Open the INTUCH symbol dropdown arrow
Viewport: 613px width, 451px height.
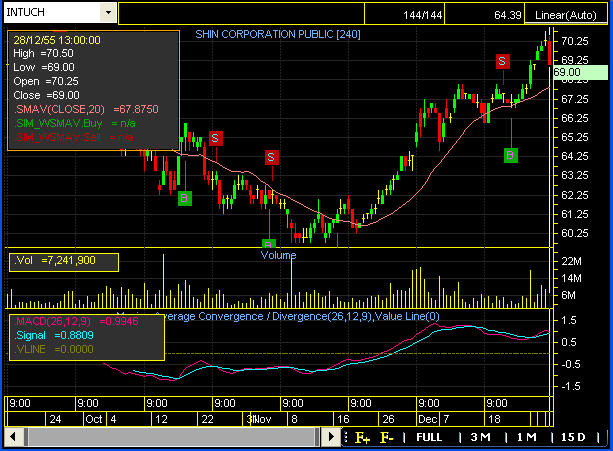coord(108,13)
